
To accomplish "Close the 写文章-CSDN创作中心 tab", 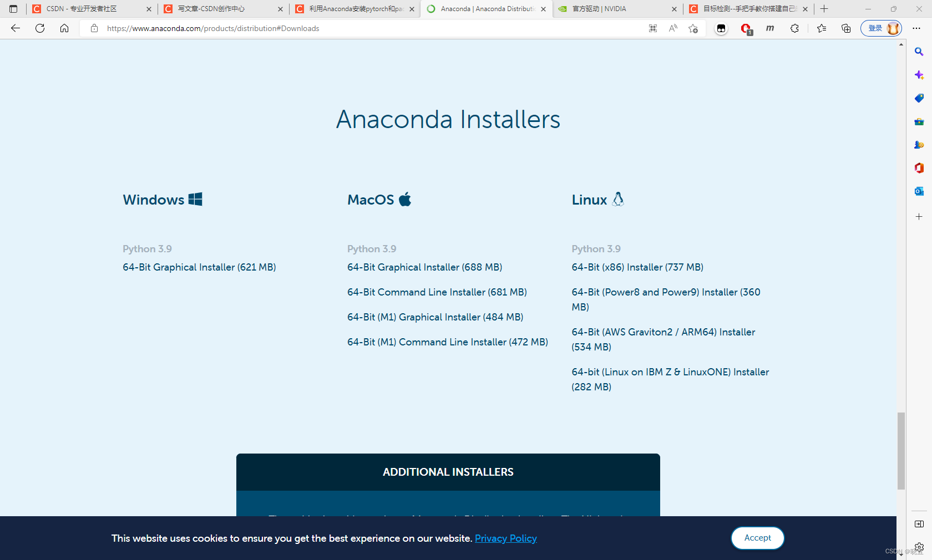I will coord(280,9).
